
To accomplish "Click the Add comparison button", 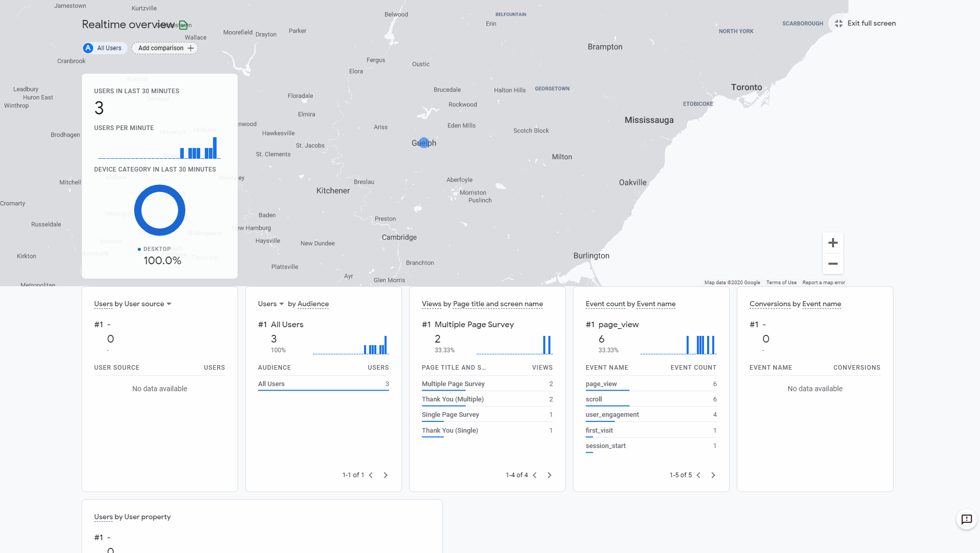I will (165, 48).
